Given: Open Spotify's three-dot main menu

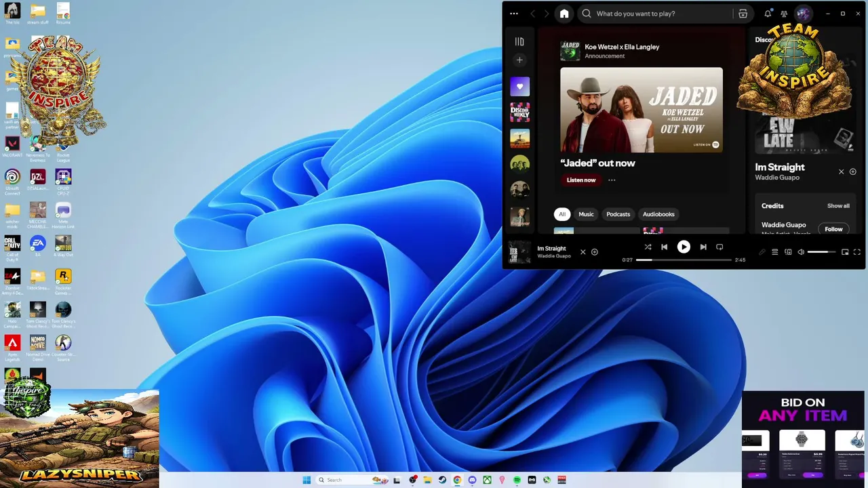Looking at the screenshot, I should click(514, 14).
